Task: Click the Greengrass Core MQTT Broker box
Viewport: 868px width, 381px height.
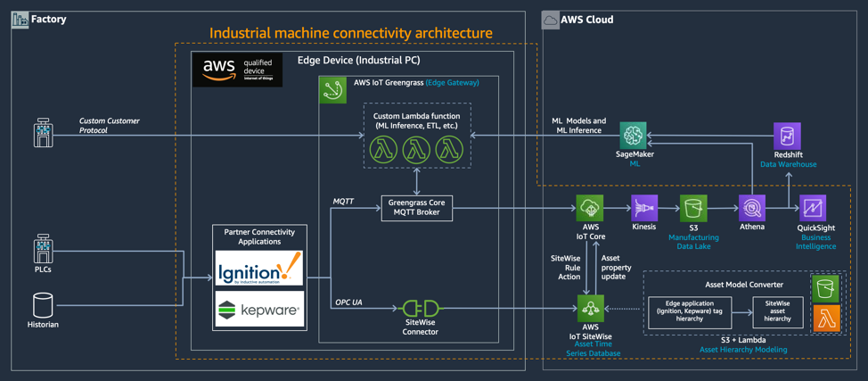Action: pyautogui.click(x=416, y=209)
